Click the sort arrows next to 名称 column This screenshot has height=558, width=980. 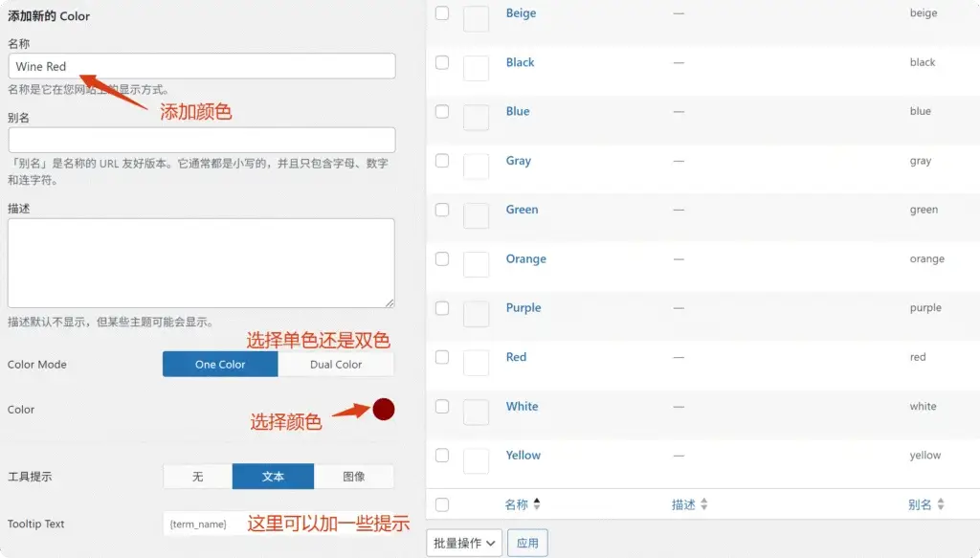click(537, 504)
